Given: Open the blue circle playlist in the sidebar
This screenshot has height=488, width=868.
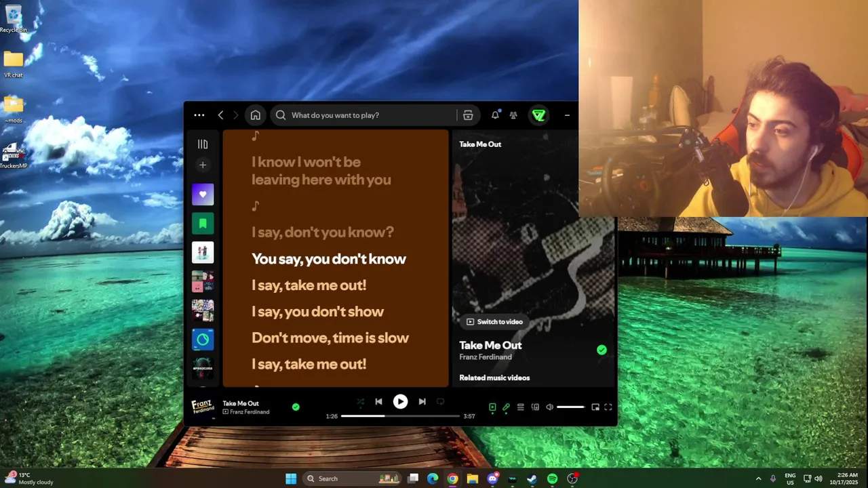Looking at the screenshot, I should pyautogui.click(x=202, y=340).
